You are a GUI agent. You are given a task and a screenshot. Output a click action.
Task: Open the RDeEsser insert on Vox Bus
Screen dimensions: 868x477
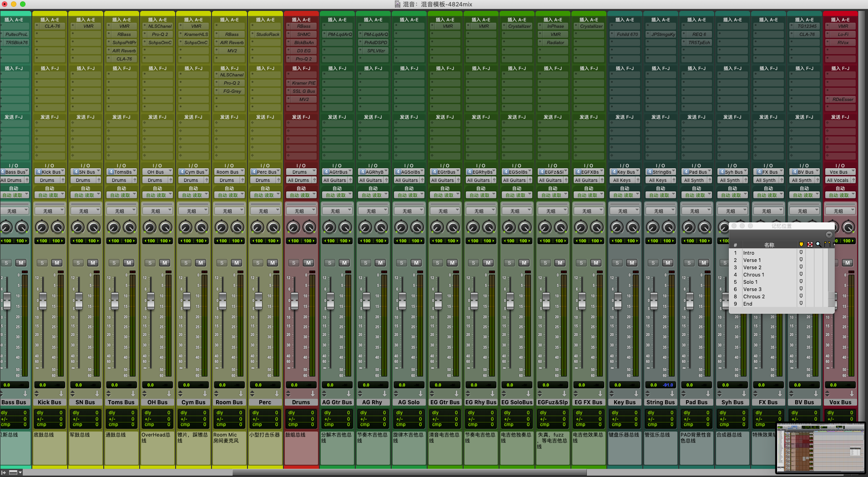[x=843, y=100]
